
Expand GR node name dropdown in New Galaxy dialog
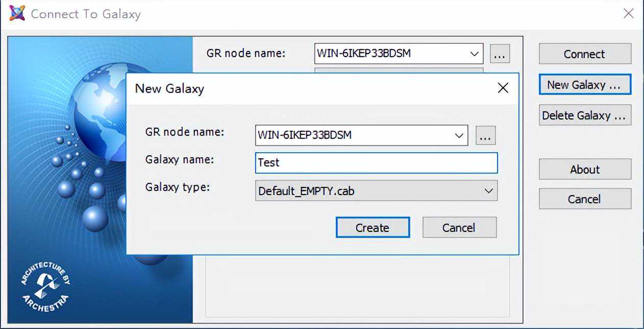pos(459,135)
